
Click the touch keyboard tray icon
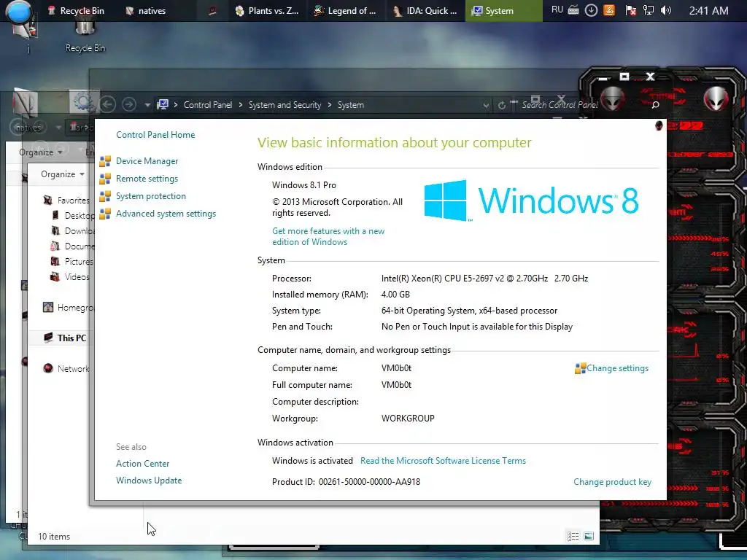click(x=573, y=10)
